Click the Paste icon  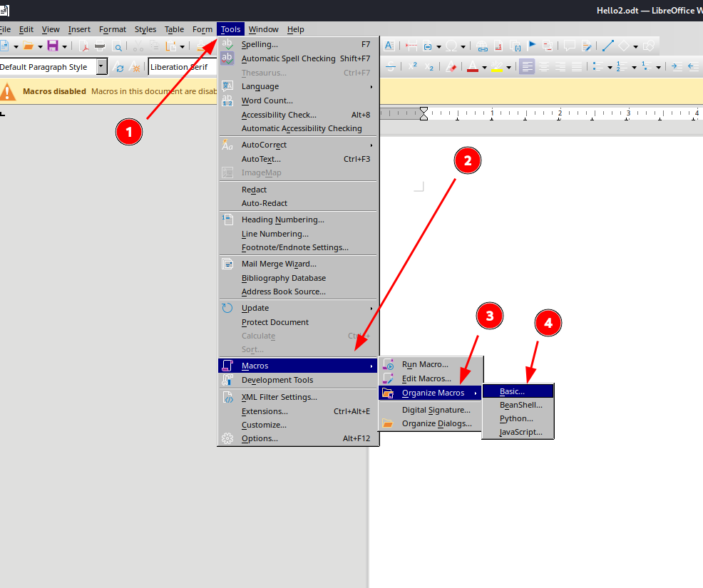tap(170, 46)
